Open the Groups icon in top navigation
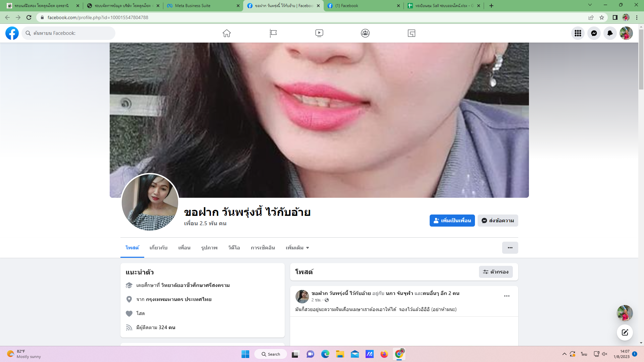 pos(365,33)
